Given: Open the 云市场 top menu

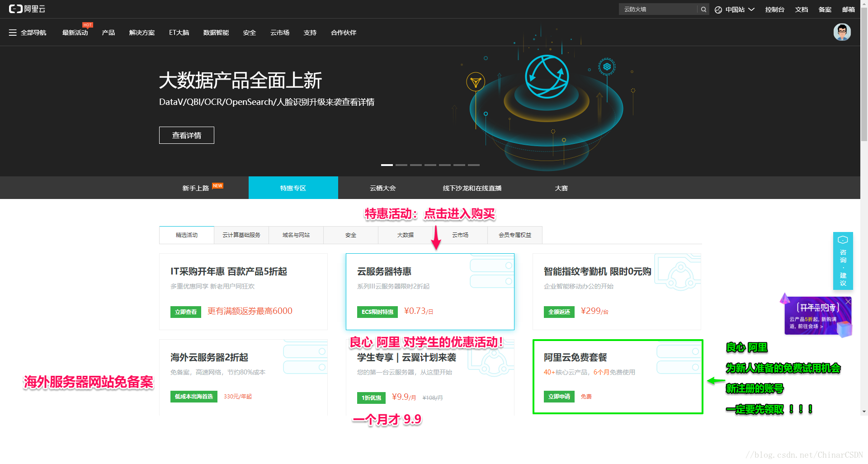Looking at the screenshot, I should click(x=280, y=33).
